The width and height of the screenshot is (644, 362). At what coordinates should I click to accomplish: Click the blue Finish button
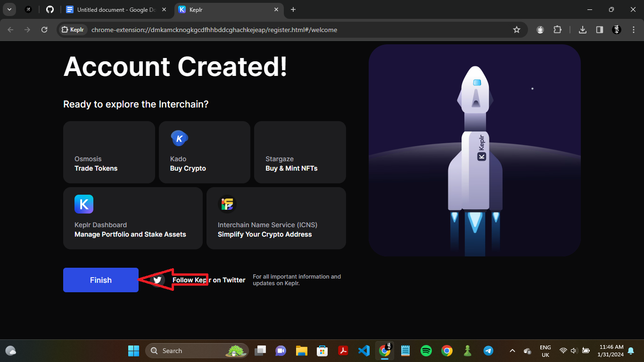(x=101, y=280)
